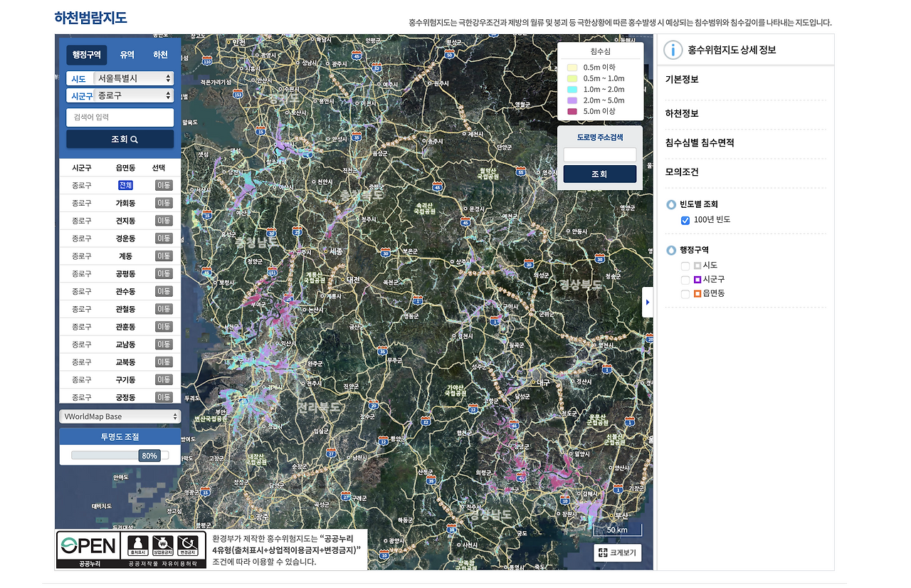The height and width of the screenshot is (588, 911).
Task: Click the water drop icon next to 빈도별 조회
Action: 670,204
